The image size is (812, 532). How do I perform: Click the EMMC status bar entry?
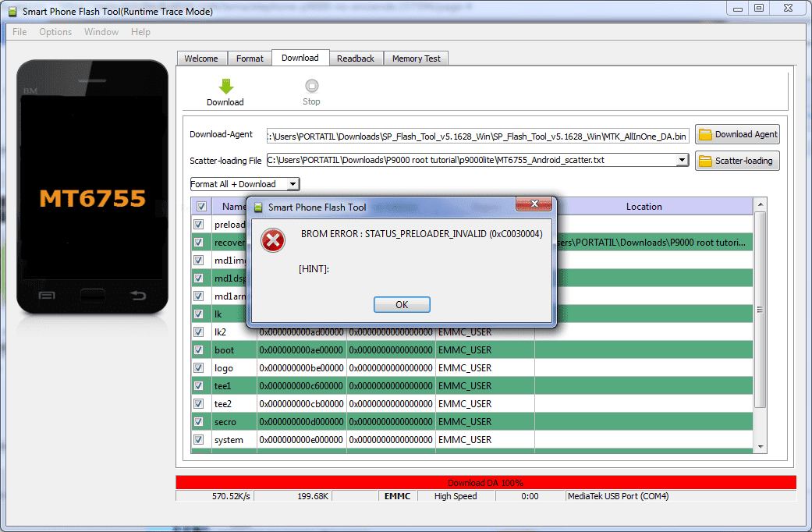tap(397, 496)
